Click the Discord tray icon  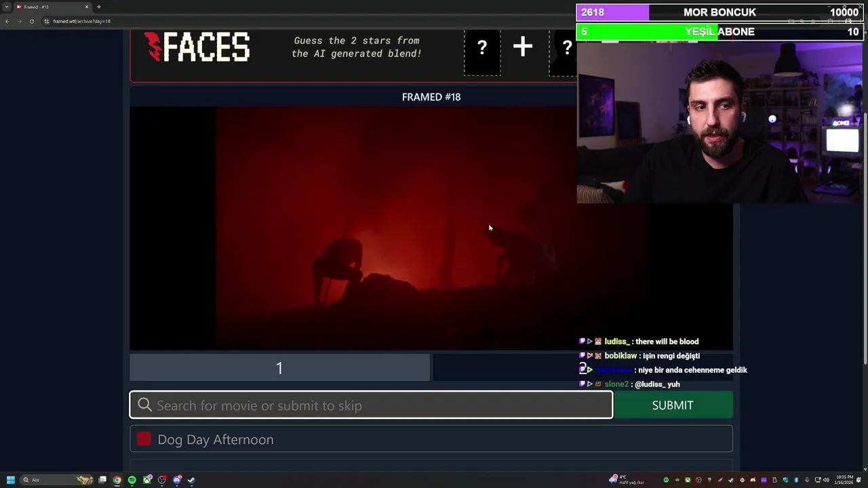click(753, 480)
